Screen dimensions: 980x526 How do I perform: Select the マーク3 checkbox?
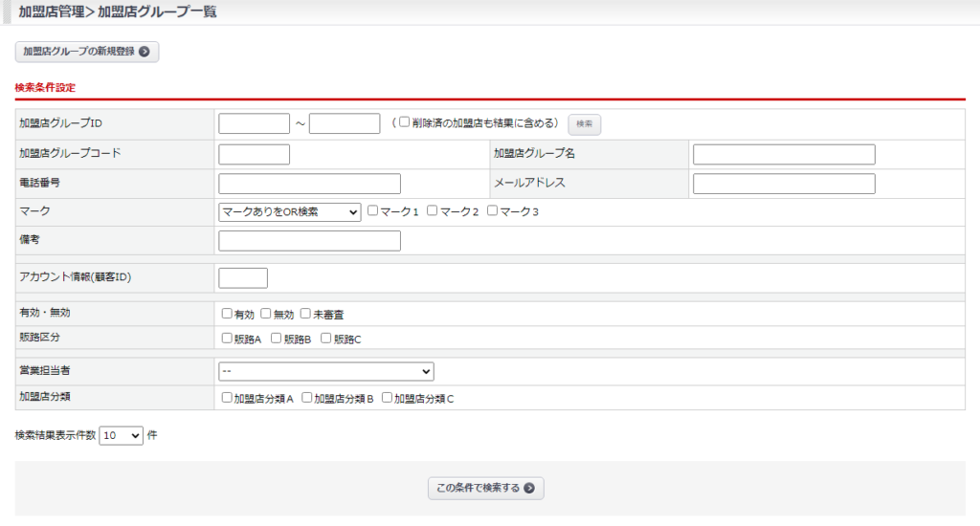(x=493, y=211)
